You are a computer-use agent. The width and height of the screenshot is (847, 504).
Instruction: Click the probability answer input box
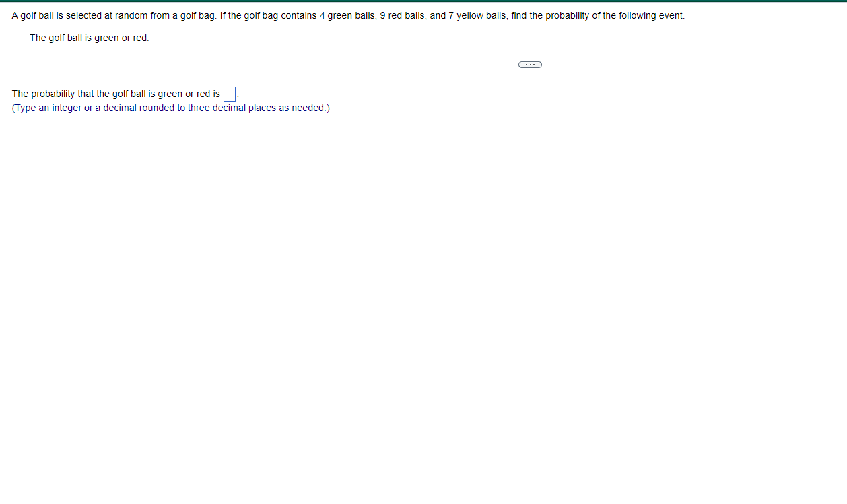229,94
